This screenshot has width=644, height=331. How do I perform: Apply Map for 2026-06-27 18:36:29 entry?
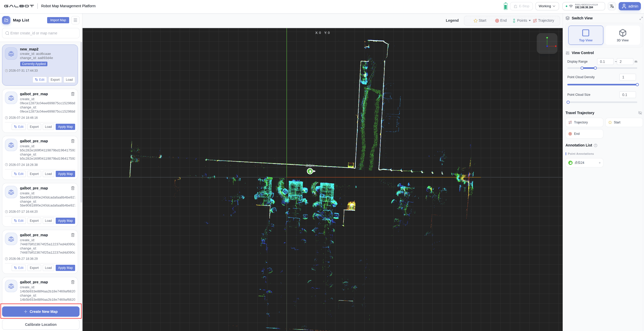pyautogui.click(x=65, y=268)
